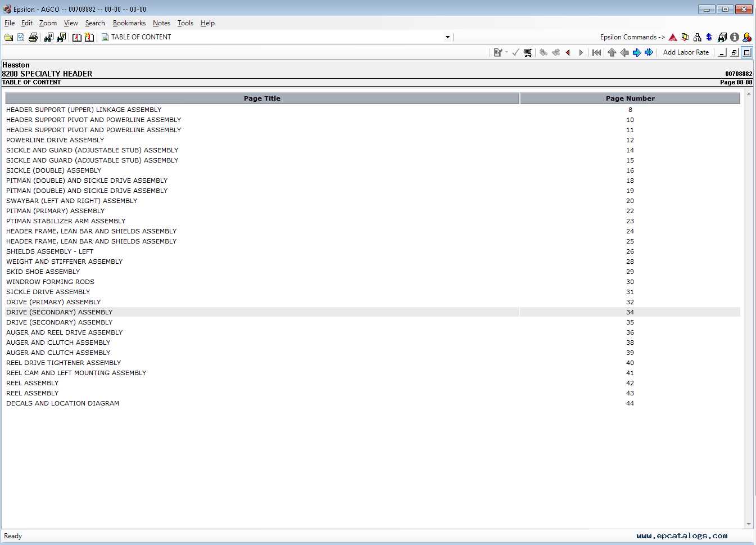Click the gray up arrow icon
Image resolution: width=756 pixels, height=545 pixels.
pyautogui.click(x=612, y=52)
